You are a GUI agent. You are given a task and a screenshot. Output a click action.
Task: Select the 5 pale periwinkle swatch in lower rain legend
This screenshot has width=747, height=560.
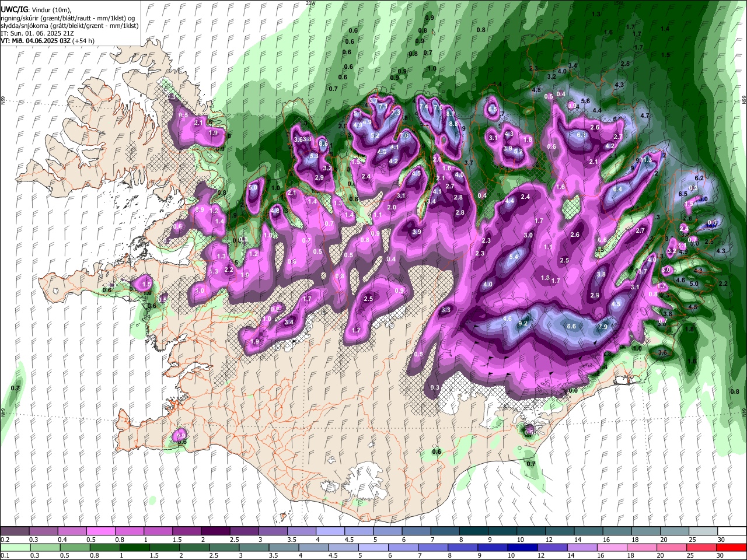pyautogui.click(x=373, y=547)
